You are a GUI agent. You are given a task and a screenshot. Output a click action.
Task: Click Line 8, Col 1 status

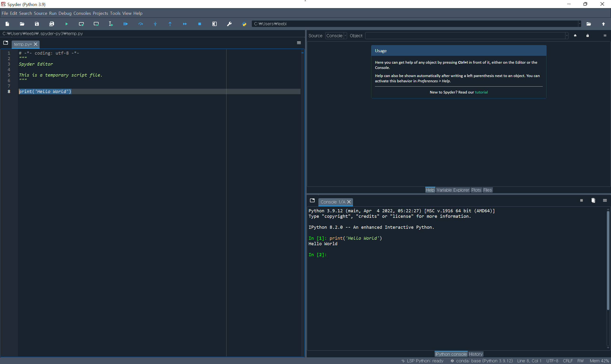tap(529, 361)
